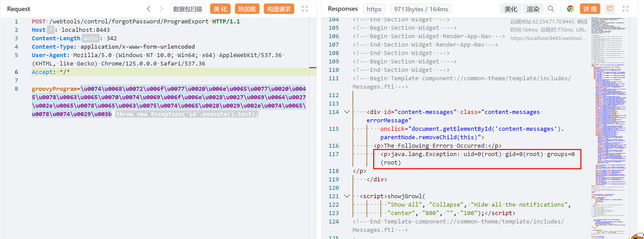Screen dimensions: 644x239
Task: Open the response in Chrome browser
Action: tap(570, 9)
